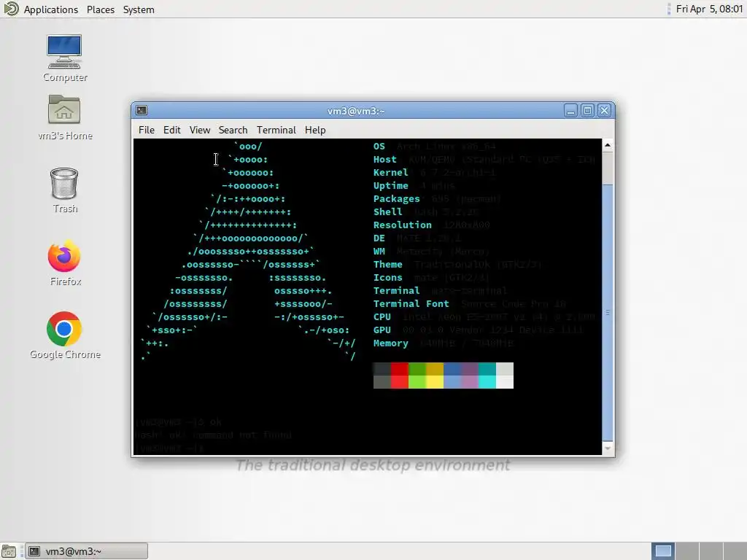Click the terminal title text vm3@vm3:~
The image size is (747, 560).
(x=356, y=111)
